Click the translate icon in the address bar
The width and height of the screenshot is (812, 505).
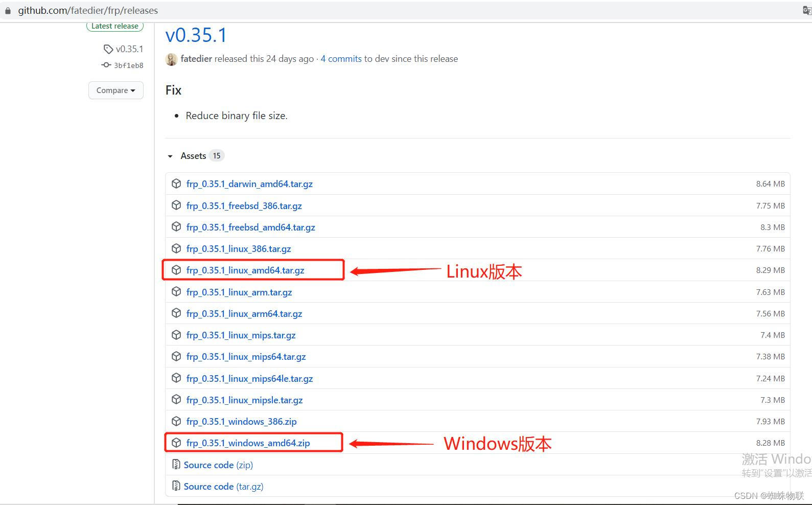[x=807, y=10]
